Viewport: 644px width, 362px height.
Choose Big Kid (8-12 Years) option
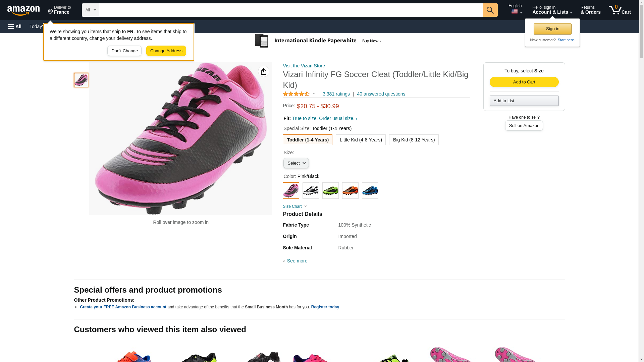414,140
